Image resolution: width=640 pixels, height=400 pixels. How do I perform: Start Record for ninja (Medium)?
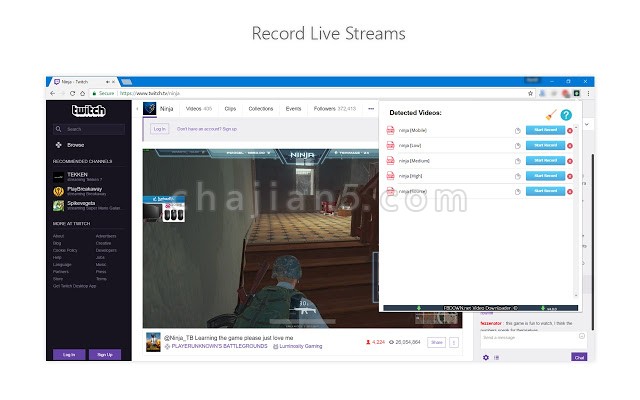pos(545,160)
